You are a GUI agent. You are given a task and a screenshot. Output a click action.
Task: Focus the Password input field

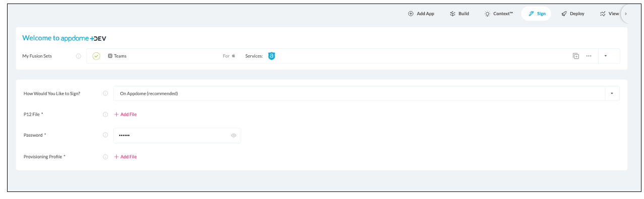(177, 135)
